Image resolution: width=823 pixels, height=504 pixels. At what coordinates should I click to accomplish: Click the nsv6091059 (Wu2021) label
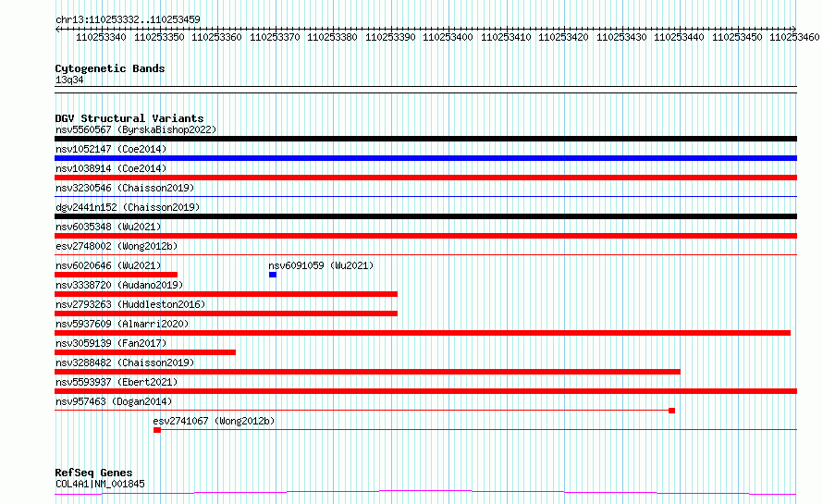tap(321, 265)
